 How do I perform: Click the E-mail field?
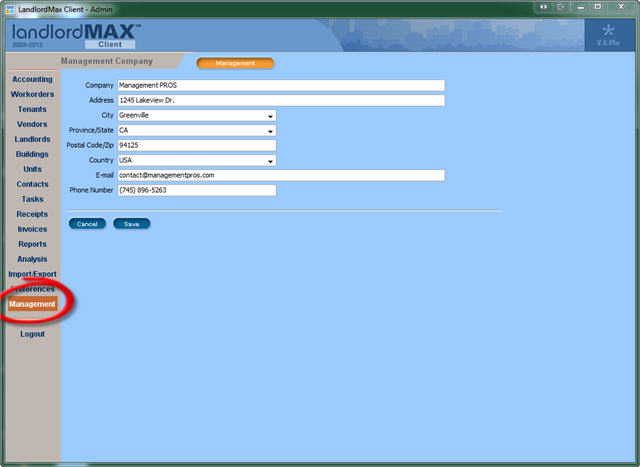point(281,175)
